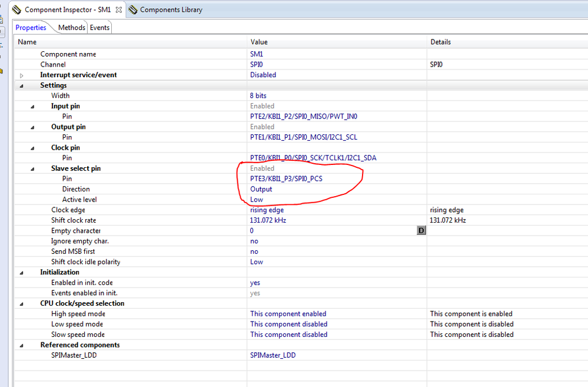Open the Events tab
Screen dimensions: 588x387
[99, 28]
